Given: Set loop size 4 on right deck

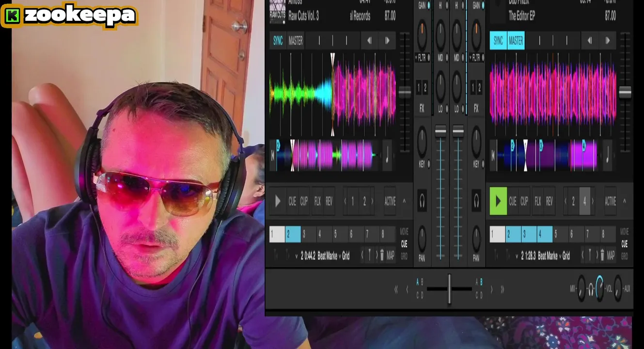Looking at the screenshot, I should (585, 201).
